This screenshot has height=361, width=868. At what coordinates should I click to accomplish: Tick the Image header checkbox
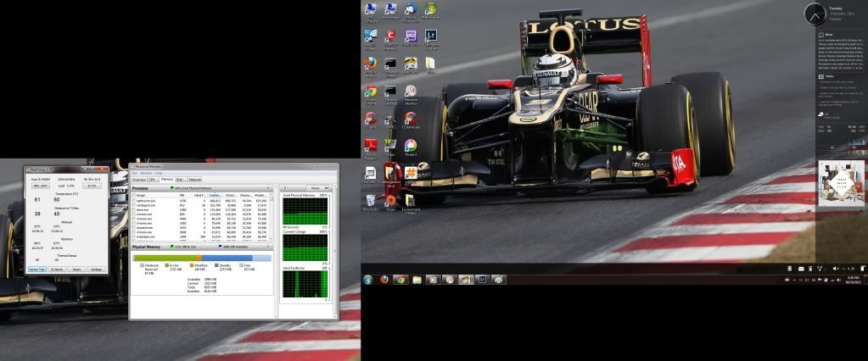tap(134, 195)
